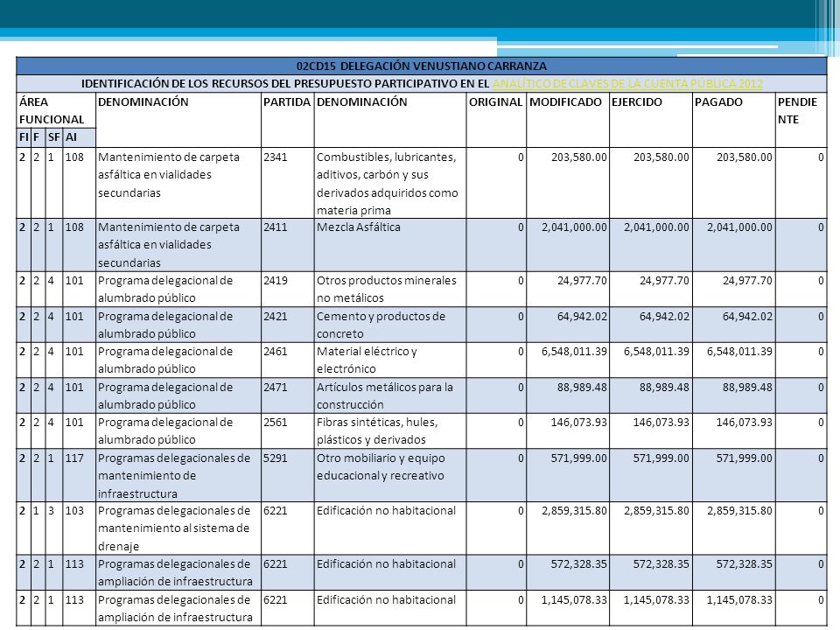Select partida 2411 cell
Viewport: 840px width, 630px height.
pyautogui.click(x=288, y=245)
